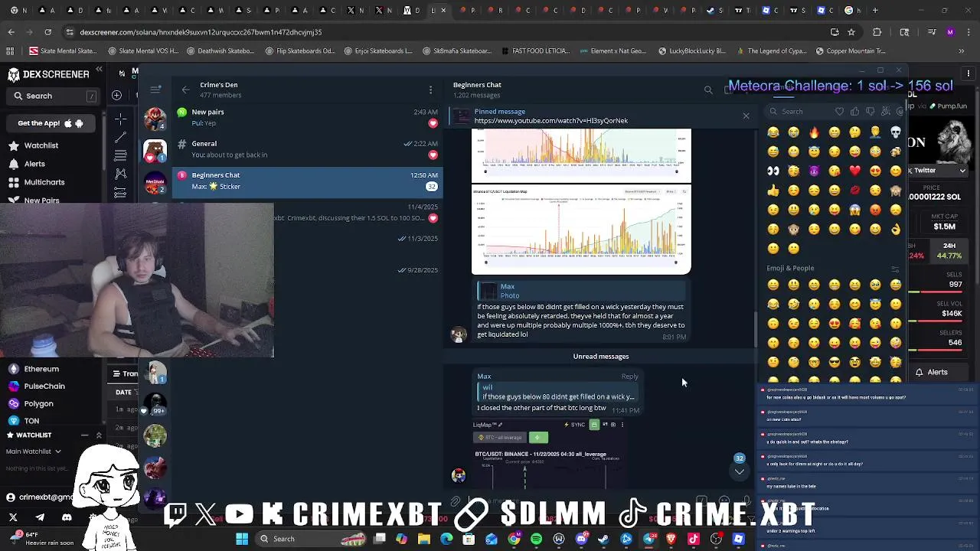Screen dimensions: 980x551
Task: Open the chat avatar with 99+ badge
Action: [x=155, y=404]
